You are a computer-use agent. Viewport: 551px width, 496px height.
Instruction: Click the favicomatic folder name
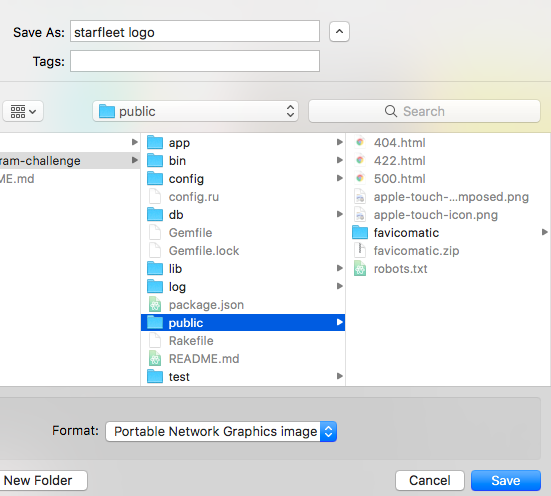click(406, 233)
